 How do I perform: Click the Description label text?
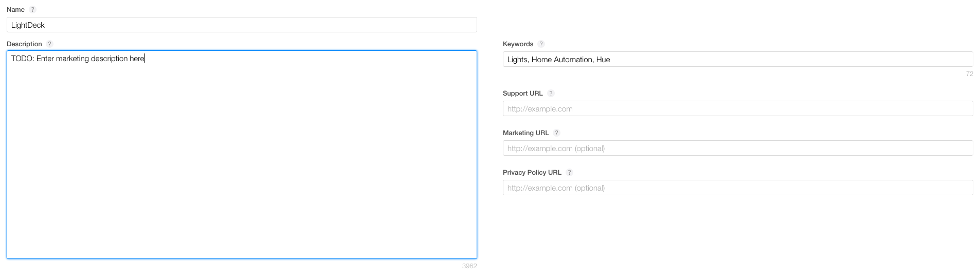[24, 44]
